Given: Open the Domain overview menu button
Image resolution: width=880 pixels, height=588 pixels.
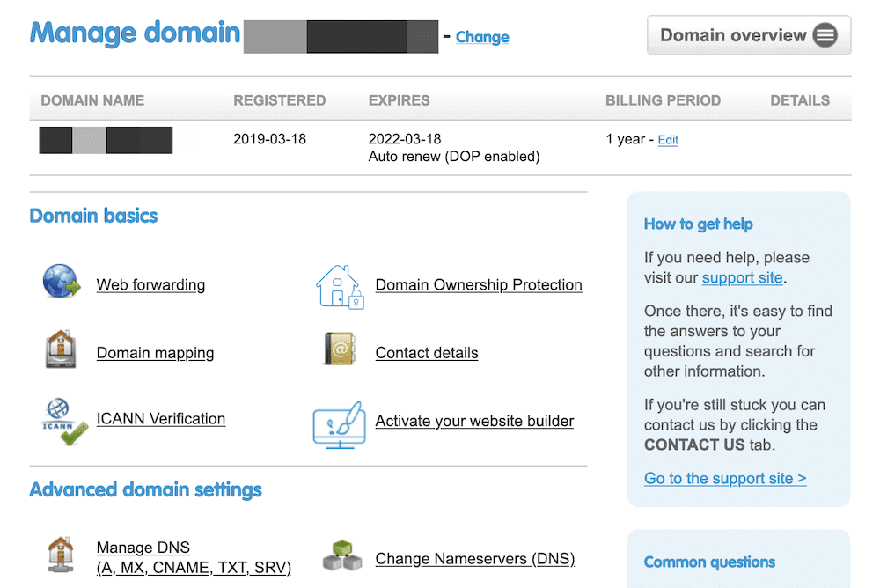Looking at the screenshot, I should coord(749,36).
